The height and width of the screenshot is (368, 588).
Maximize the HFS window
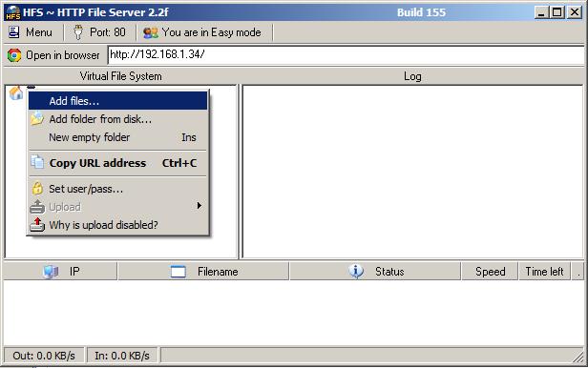pos(557,12)
